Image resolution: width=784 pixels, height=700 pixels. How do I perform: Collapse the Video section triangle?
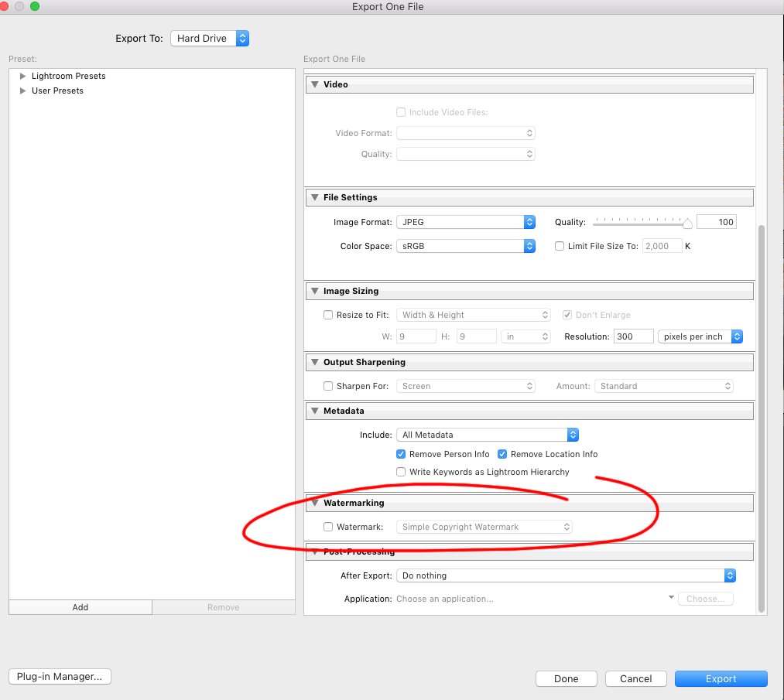[x=314, y=84]
